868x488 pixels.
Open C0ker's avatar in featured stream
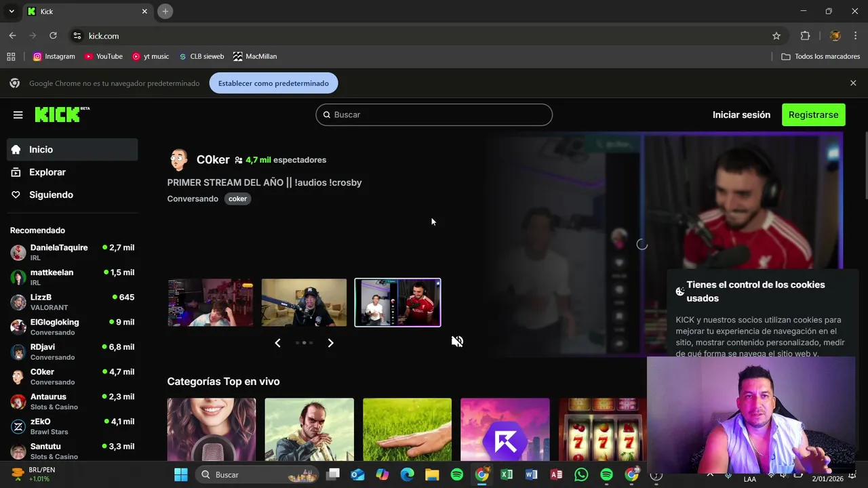(x=178, y=160)
